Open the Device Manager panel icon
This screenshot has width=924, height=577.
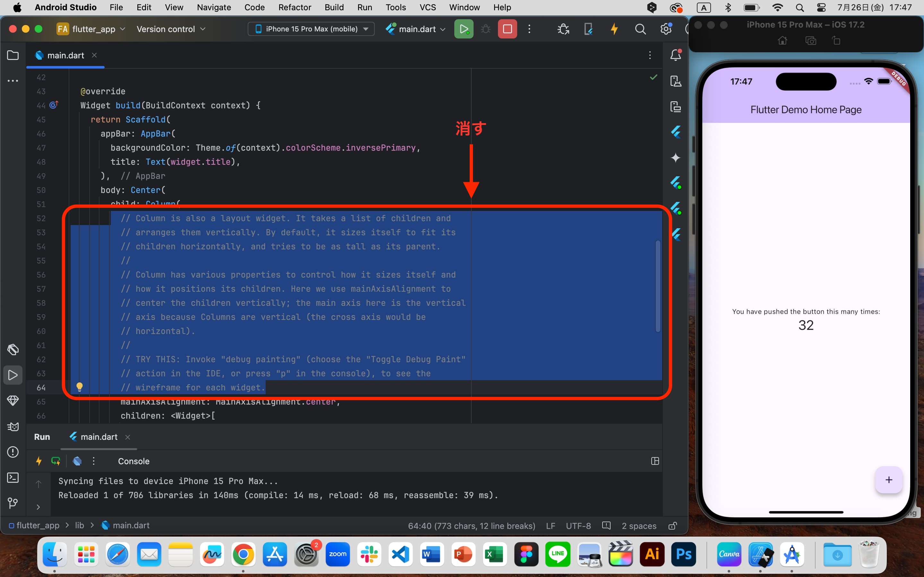pyautogui.click(x=675, y=80)
